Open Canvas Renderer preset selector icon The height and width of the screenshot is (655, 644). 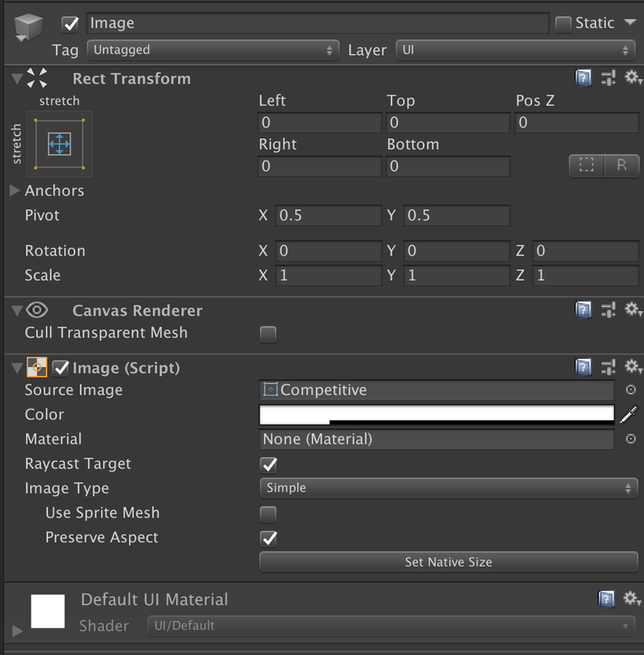(608, 309)
